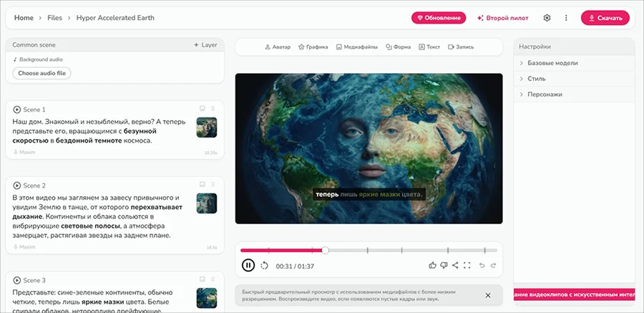Click Scene 1 script text
This screenshot has height=313, width=644.
tap(99, 131)
